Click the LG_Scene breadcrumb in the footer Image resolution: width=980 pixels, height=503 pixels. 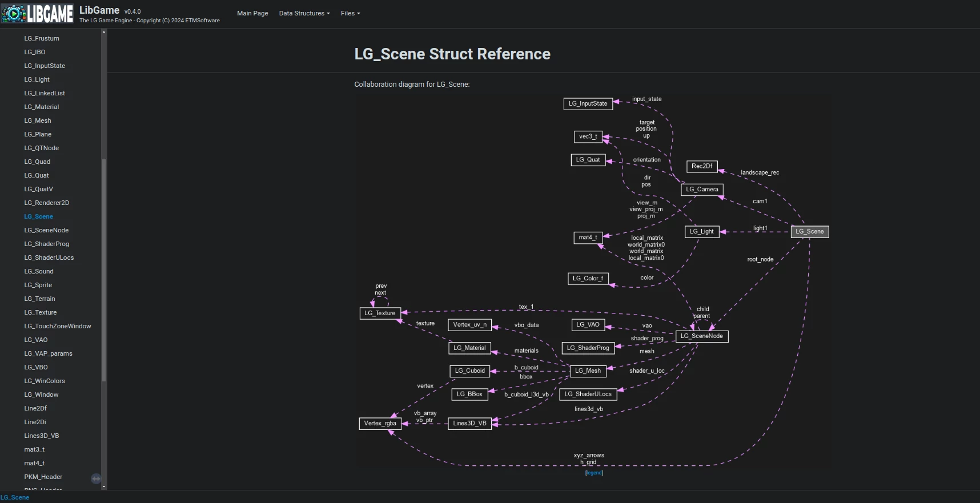point(15,497)
